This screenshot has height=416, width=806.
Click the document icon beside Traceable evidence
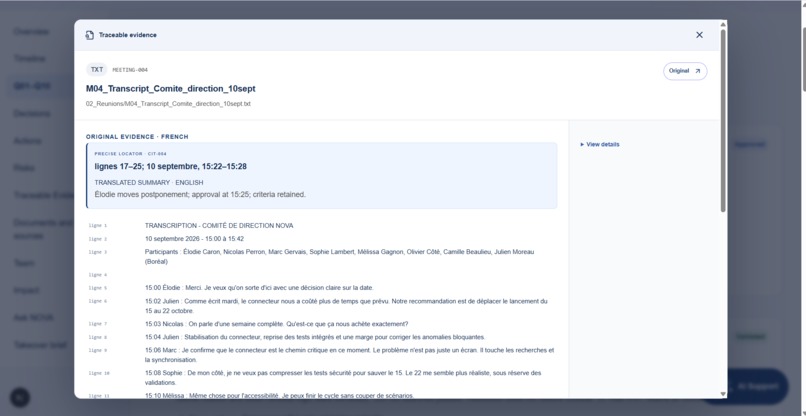click(x=89, y=35)
